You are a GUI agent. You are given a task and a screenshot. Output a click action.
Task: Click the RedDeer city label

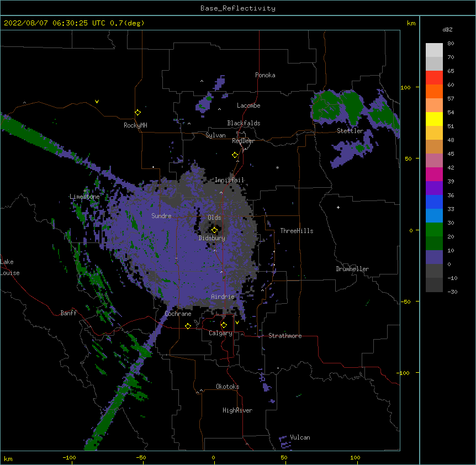pos(243,141)
